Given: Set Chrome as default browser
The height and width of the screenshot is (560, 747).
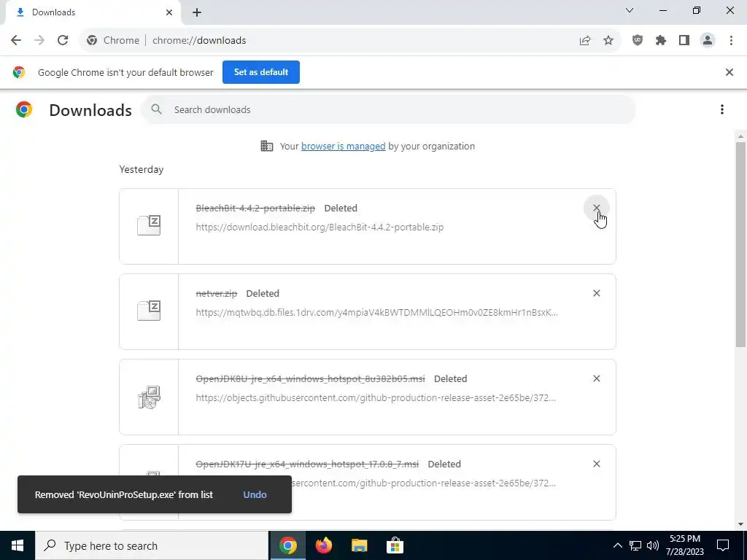Looking at the screenshot, I should (x=261, y=72).
